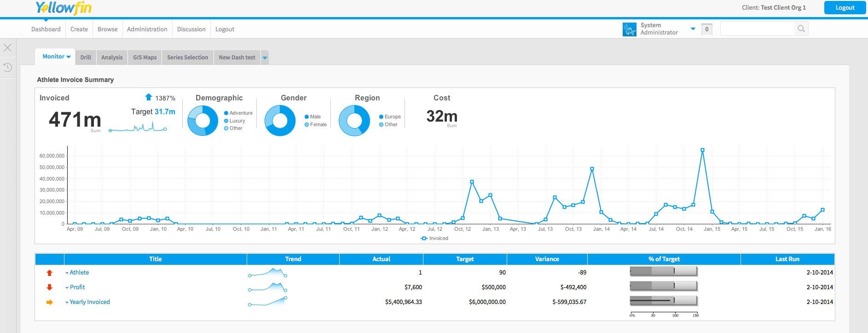This screenshot has width=868, height=333.
Task: Click the System Administrator avatar icon
Action: tap(629, 29)
